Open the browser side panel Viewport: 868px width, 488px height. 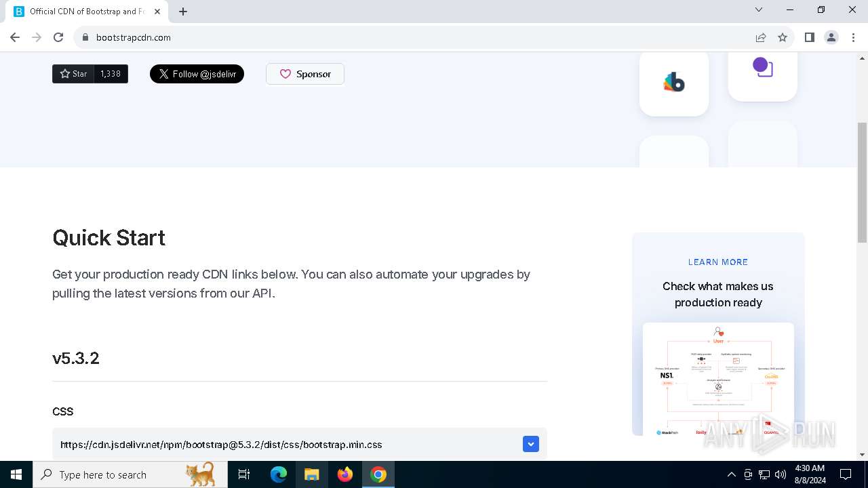(x=810, y=37)
